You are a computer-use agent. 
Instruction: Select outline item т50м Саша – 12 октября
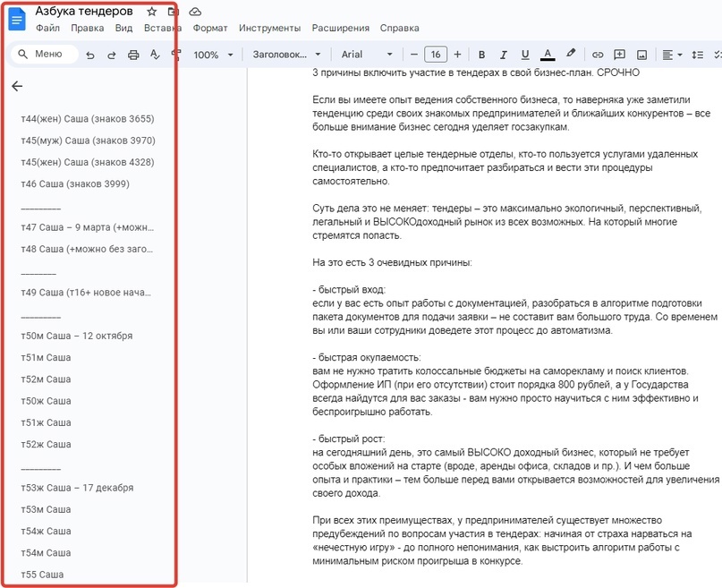click(x=76, y=336)
